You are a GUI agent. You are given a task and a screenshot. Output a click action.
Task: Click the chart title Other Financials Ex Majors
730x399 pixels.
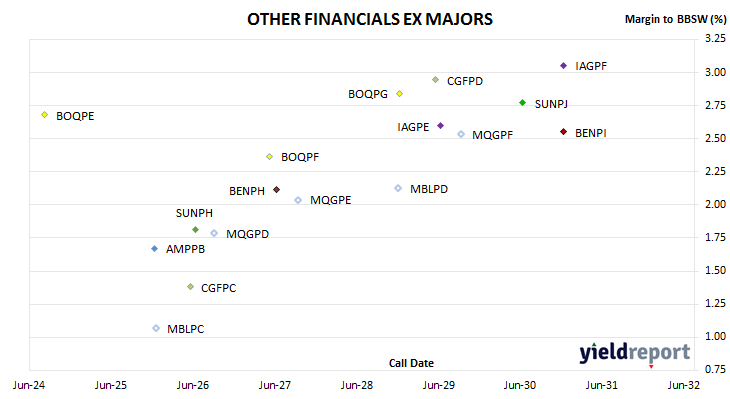[370, 19]
